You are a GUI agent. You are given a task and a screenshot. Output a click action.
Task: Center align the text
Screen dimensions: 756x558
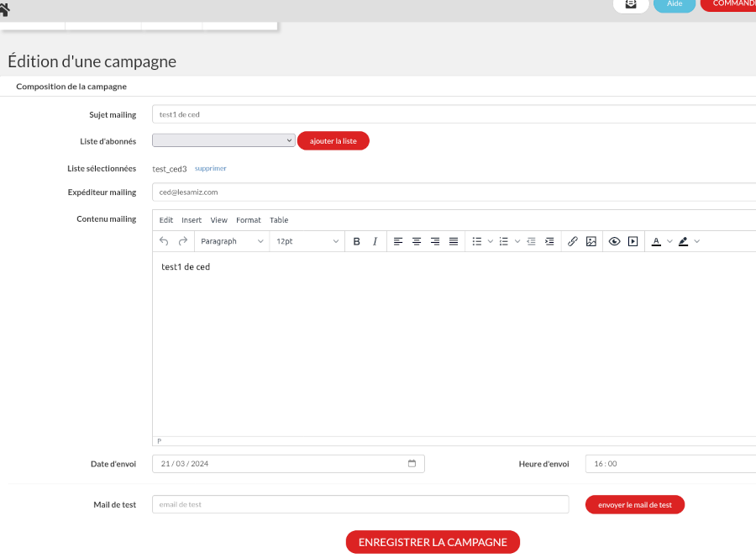(x=417, y=241)
